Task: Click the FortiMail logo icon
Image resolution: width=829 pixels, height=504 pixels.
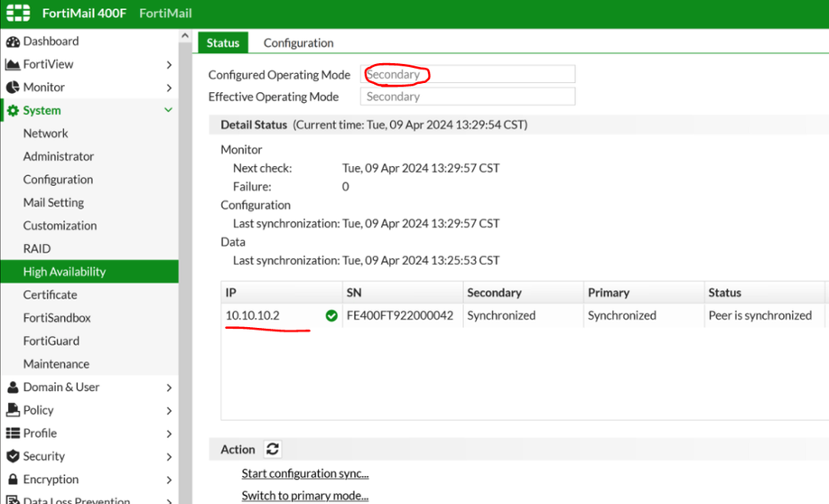Action: click(18, 14)
